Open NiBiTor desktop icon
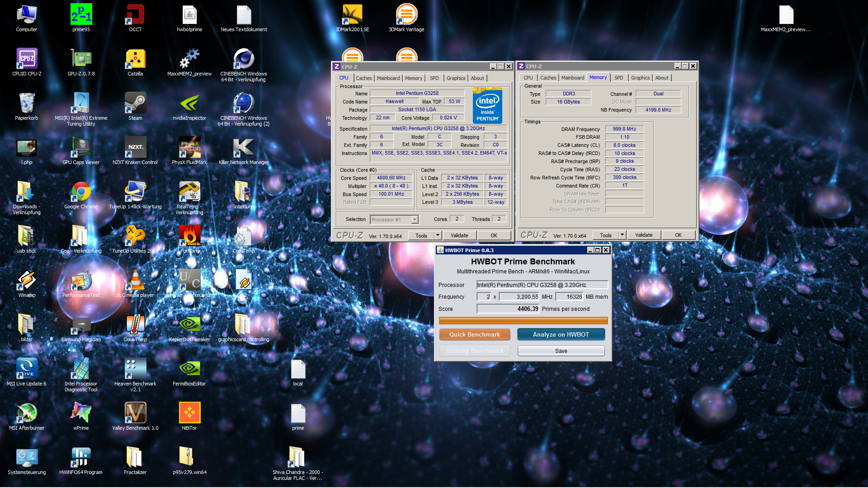This screenshot has width=868, height=488. (x=189, y=417)
